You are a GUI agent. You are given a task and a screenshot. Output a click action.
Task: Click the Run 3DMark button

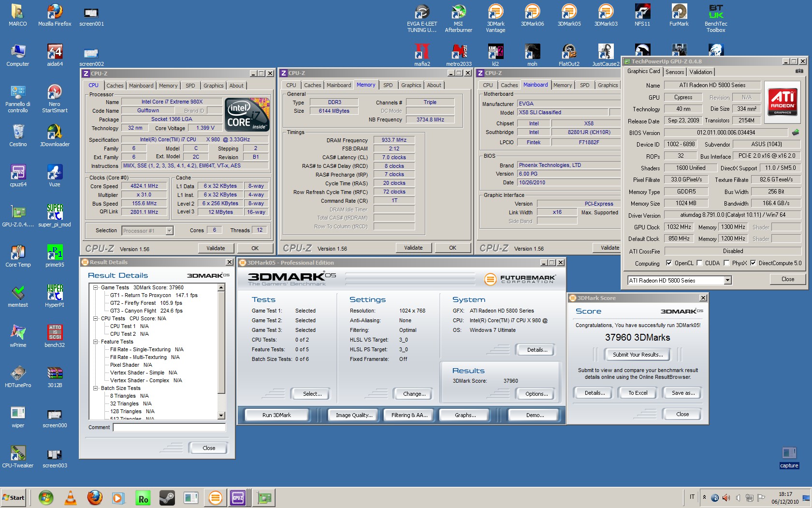point(276,415)
